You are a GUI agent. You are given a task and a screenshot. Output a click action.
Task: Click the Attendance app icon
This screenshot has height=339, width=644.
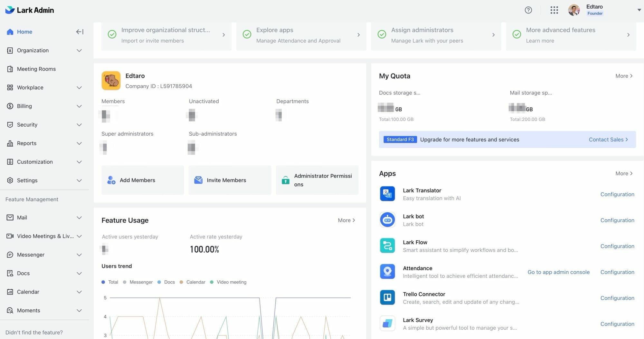[x=387, y=272]
